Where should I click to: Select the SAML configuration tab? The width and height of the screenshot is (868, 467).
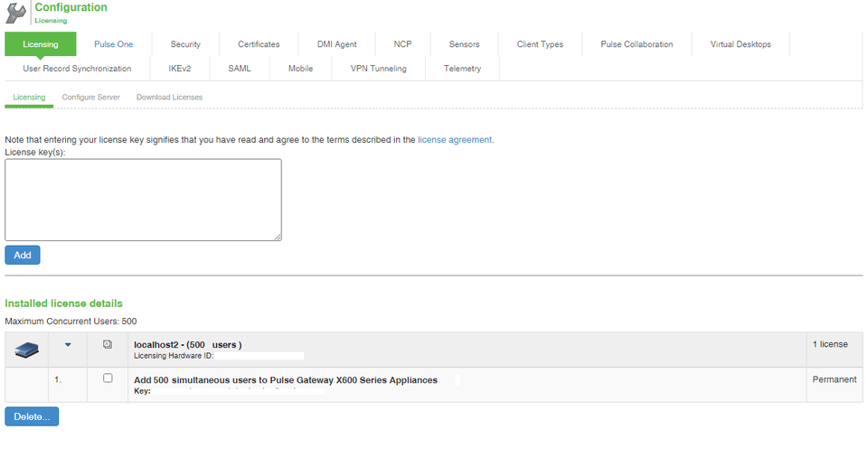240,69
